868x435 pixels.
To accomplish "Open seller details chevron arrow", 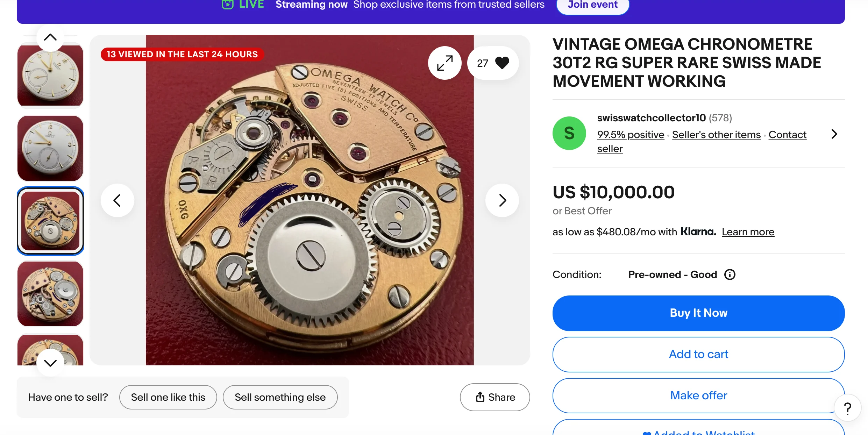I will pyautogui.click(x=834, y=134).
